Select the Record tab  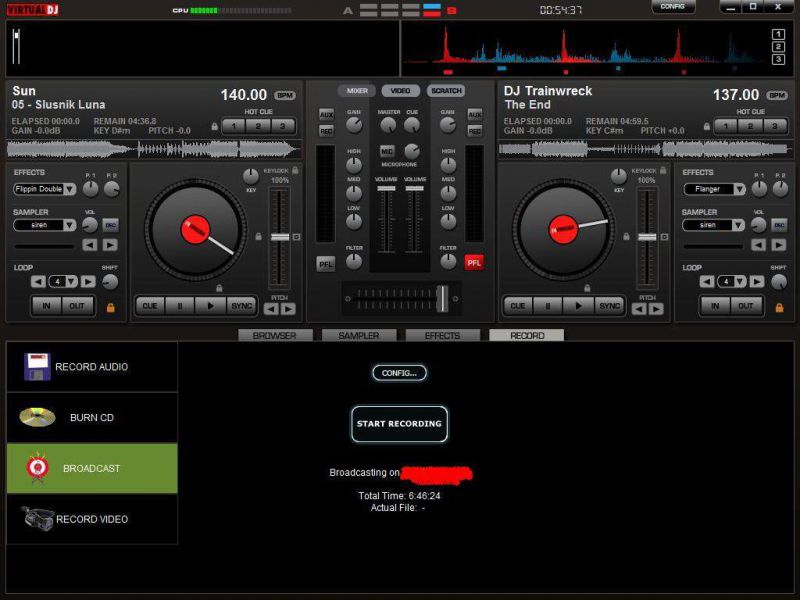point(527,335)
